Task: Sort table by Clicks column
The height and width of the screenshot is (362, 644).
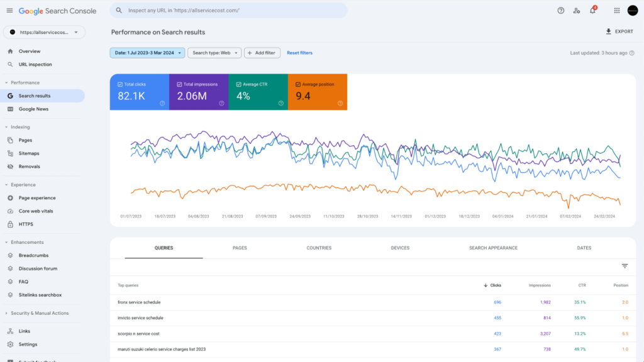Action: click(492, 285)
